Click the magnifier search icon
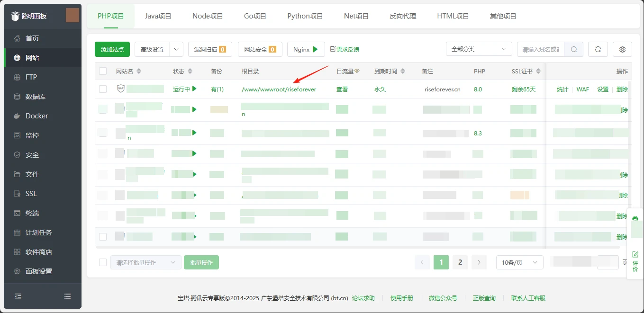The height and width of the screenshot is (313, 644). click(x=574, y=49)
